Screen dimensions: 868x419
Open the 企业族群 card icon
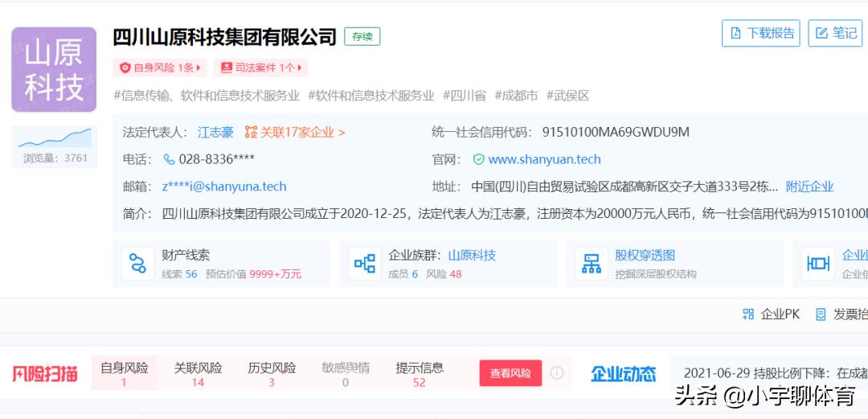[x=365, y=263]
